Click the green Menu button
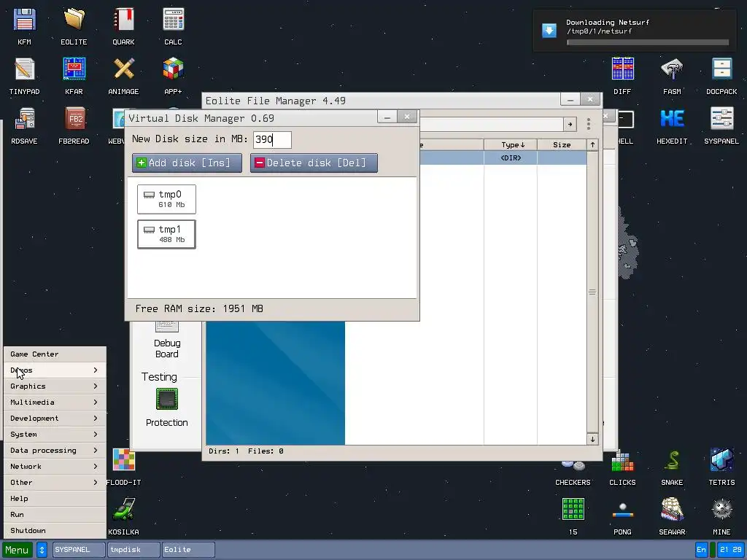 (18, 550)
